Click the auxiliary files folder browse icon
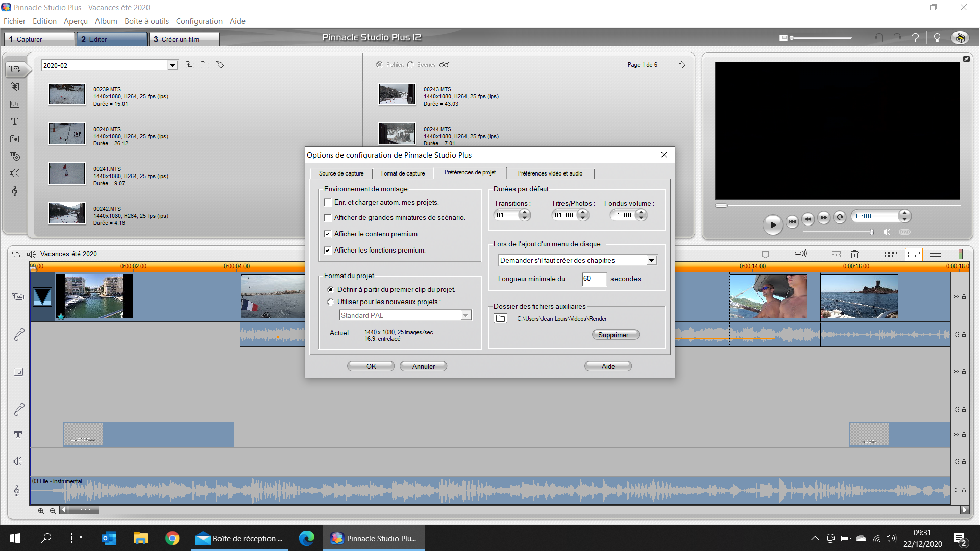 pyautogui.click(x=501, y=319)
